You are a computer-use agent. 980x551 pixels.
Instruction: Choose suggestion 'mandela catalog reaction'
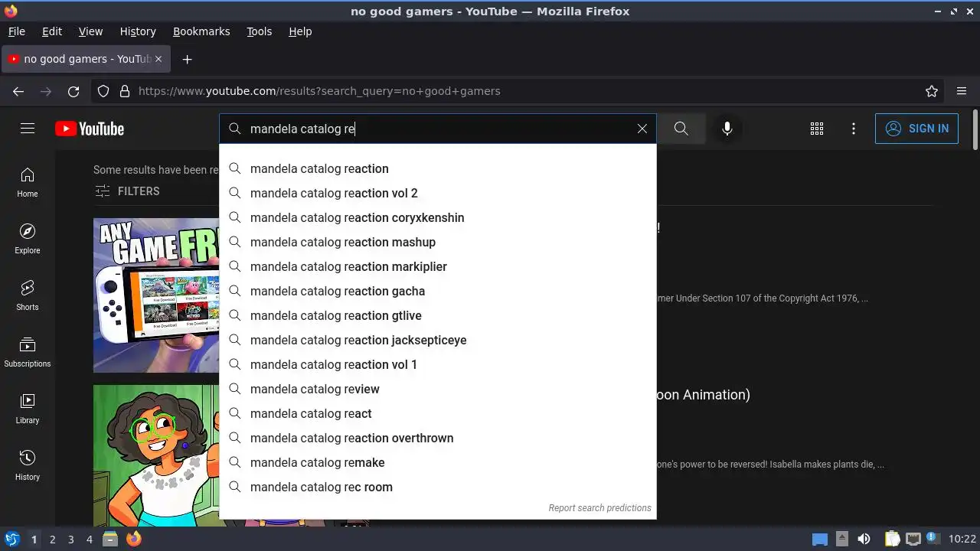[438, 168]
